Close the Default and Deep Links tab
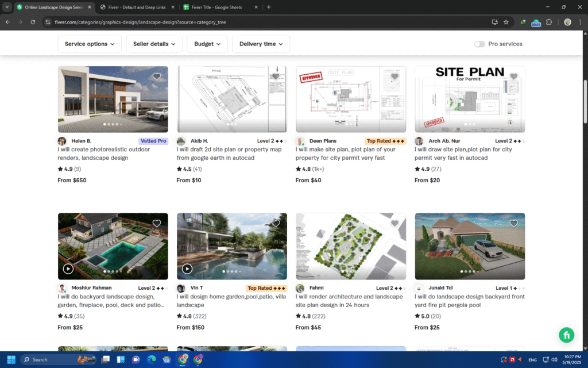Viewport: 588px width, 368px height. tap(172, 7)
